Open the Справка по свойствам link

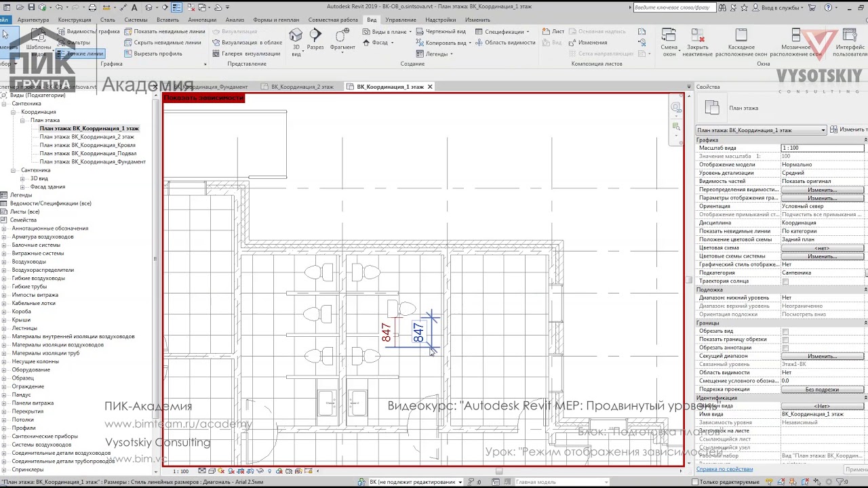[725, 469]
